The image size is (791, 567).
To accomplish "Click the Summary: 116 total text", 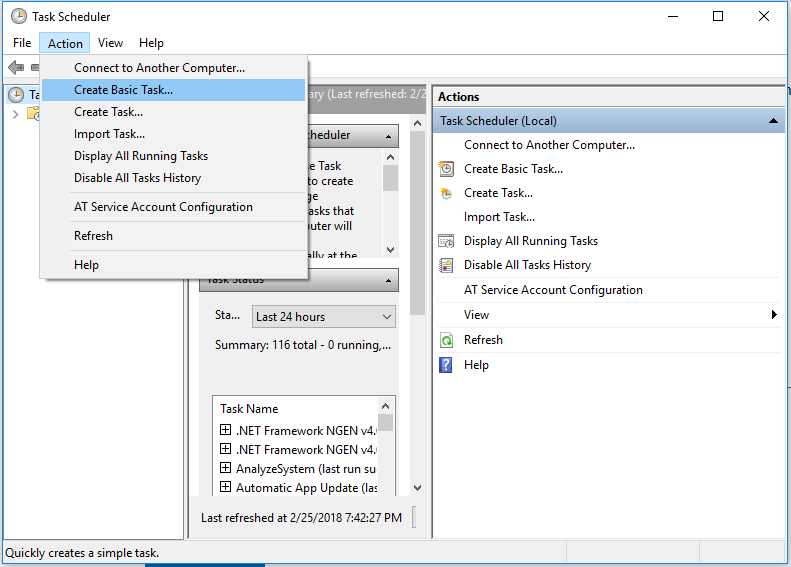I will point(303,345).
